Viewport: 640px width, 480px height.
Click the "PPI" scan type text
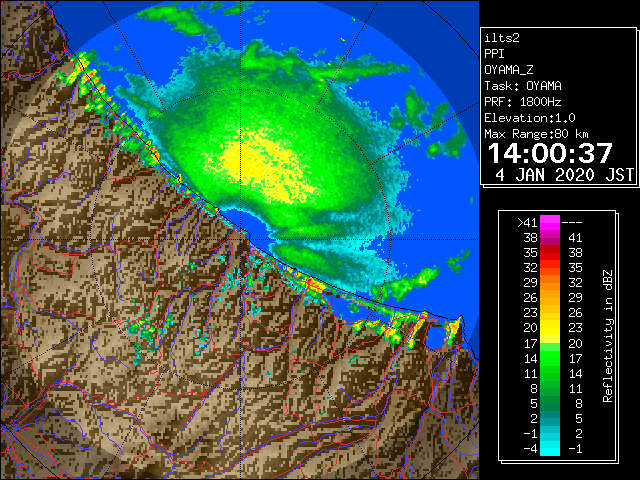[x=494, y=54]
